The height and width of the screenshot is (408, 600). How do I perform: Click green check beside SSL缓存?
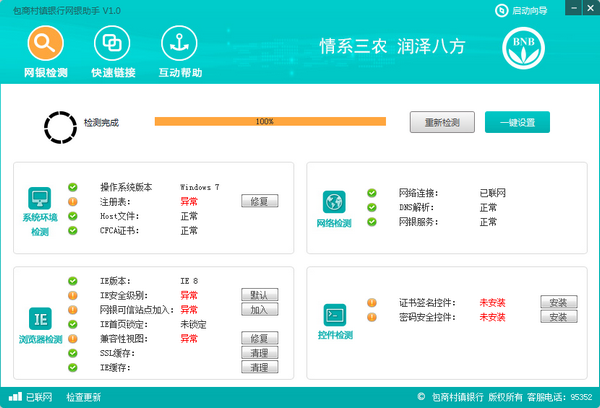tap(73, 353)
